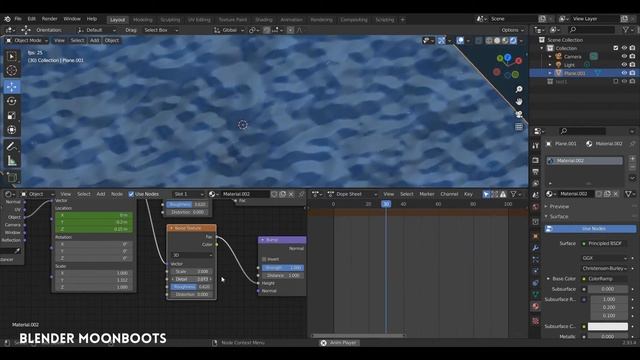
Task: Click the Anim Player status bar button
Action: click(339, 343)
